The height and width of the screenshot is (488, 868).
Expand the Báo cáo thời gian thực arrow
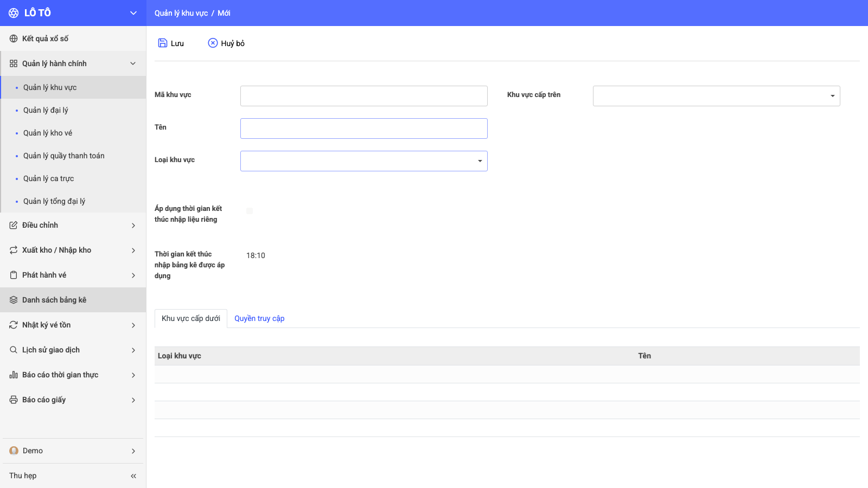pos(133,375)
